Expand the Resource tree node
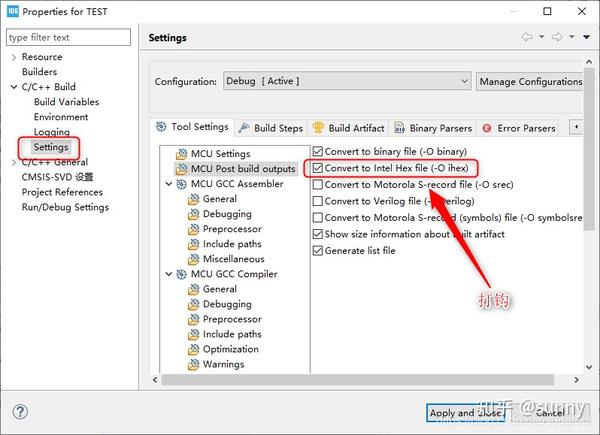600x435 pixels. point(13,57)
